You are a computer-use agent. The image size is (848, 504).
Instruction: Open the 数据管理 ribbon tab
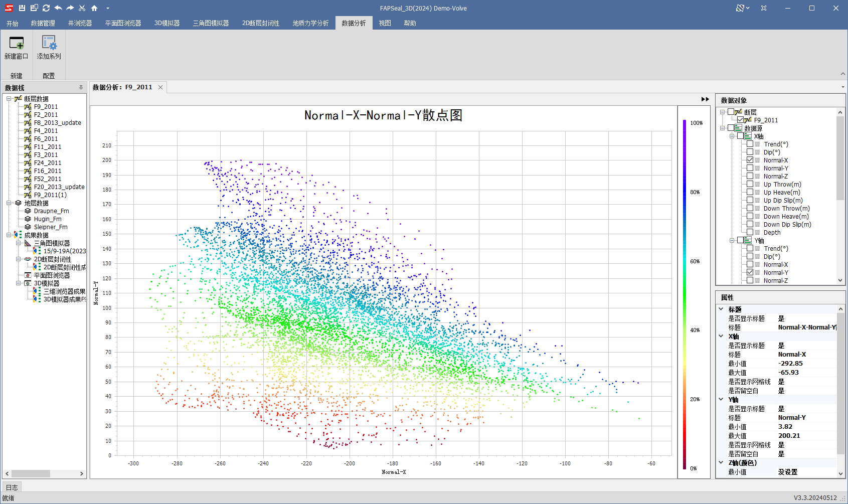43,23
